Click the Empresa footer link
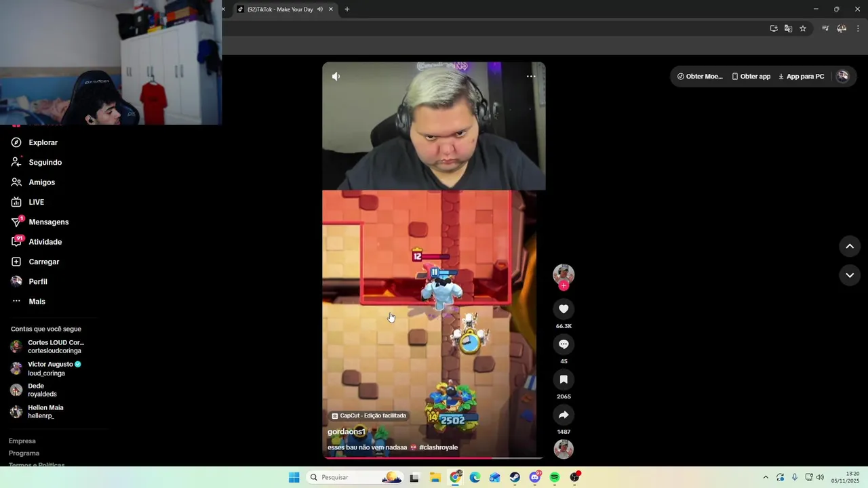 point(22,441)
